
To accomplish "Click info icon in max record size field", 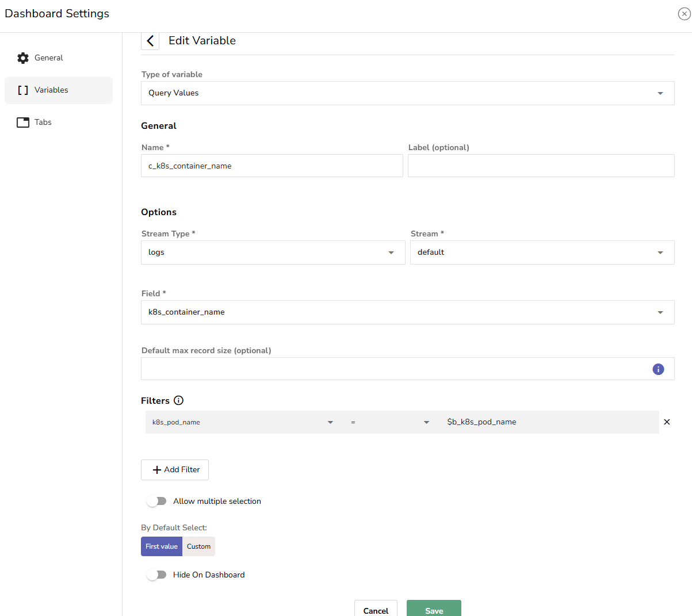I will 658,369.
